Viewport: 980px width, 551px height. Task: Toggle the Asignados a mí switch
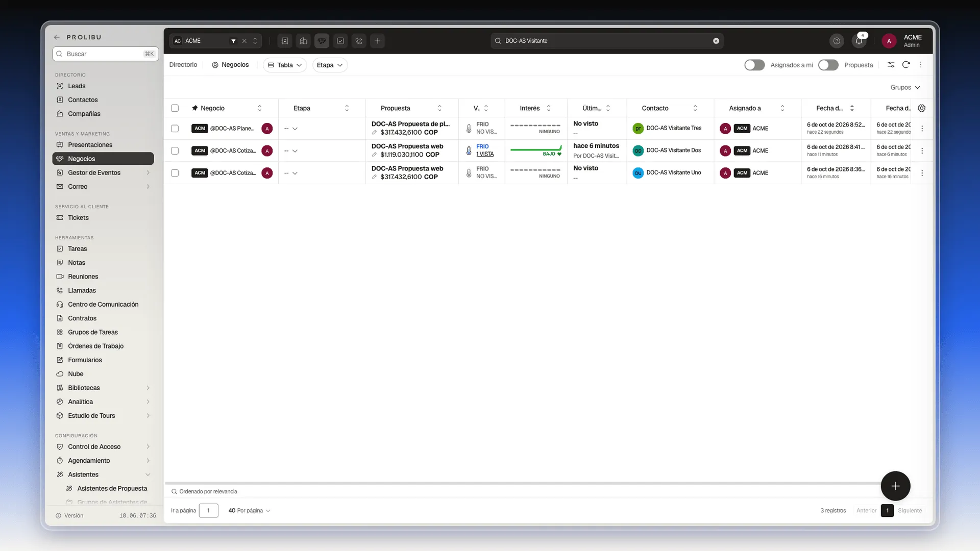tap(754, 65)
